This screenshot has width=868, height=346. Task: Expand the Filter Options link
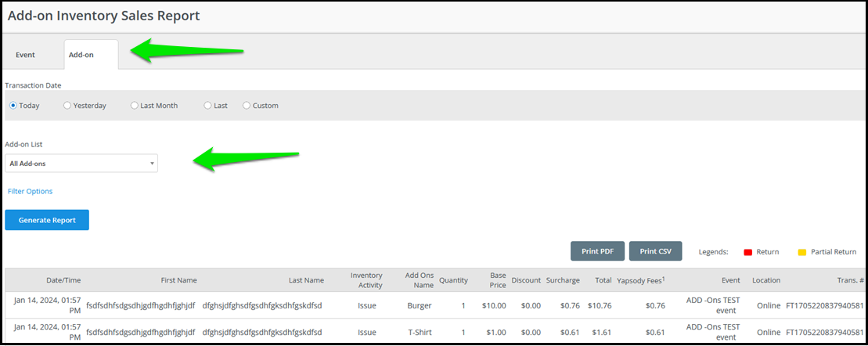point(30,191)
